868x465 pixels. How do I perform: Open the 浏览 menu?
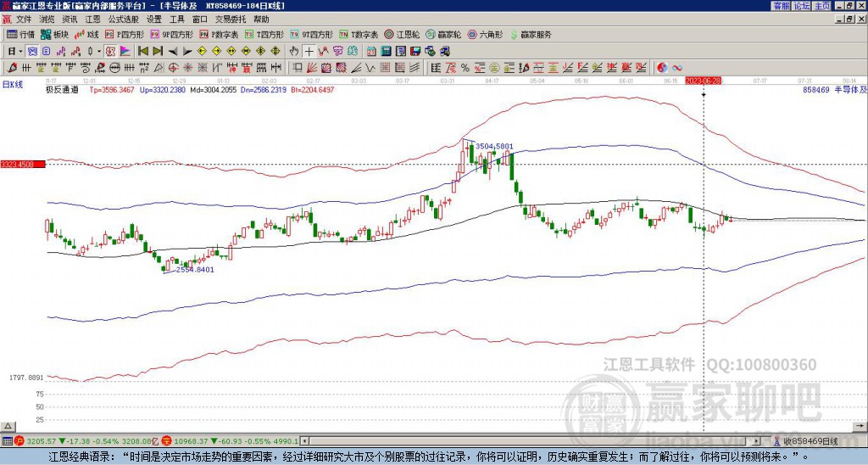tap(47, 20)
